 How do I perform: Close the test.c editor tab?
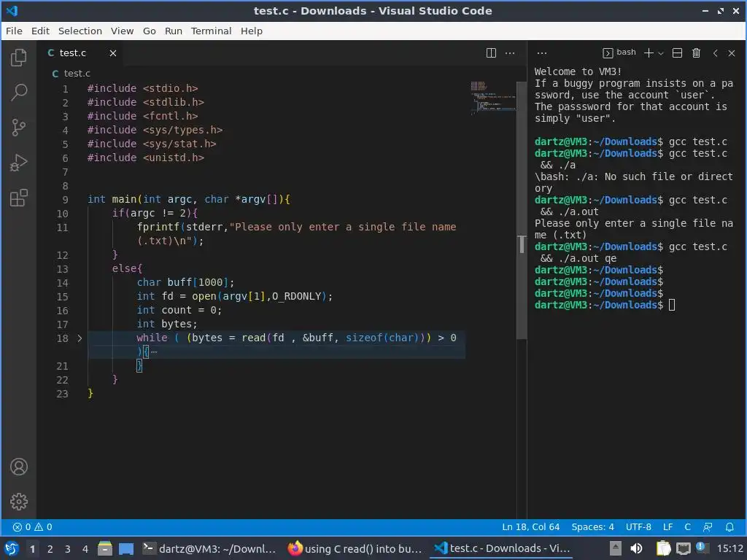tap(113, 53)
